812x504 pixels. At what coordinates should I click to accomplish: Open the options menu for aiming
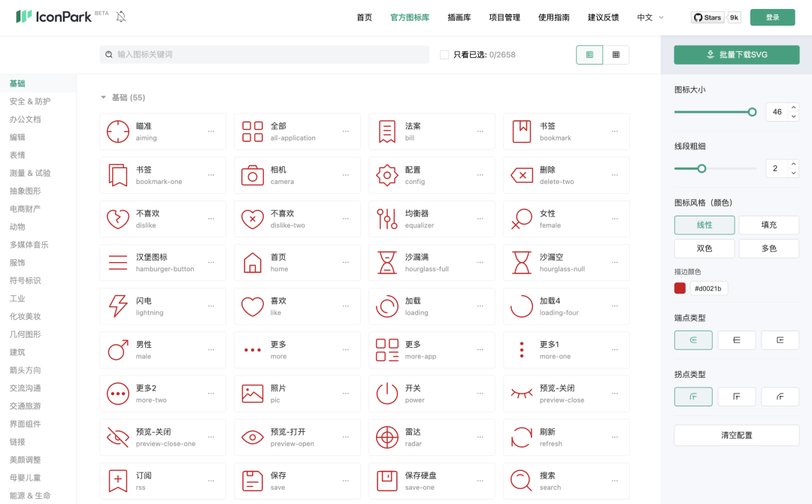[211, 131]
